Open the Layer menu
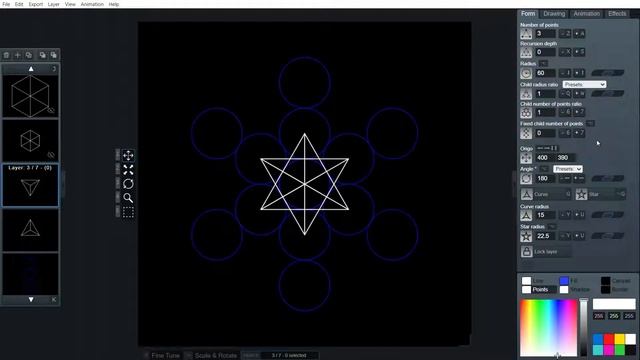This screenshot has width=640, height=360. [53, 4]
